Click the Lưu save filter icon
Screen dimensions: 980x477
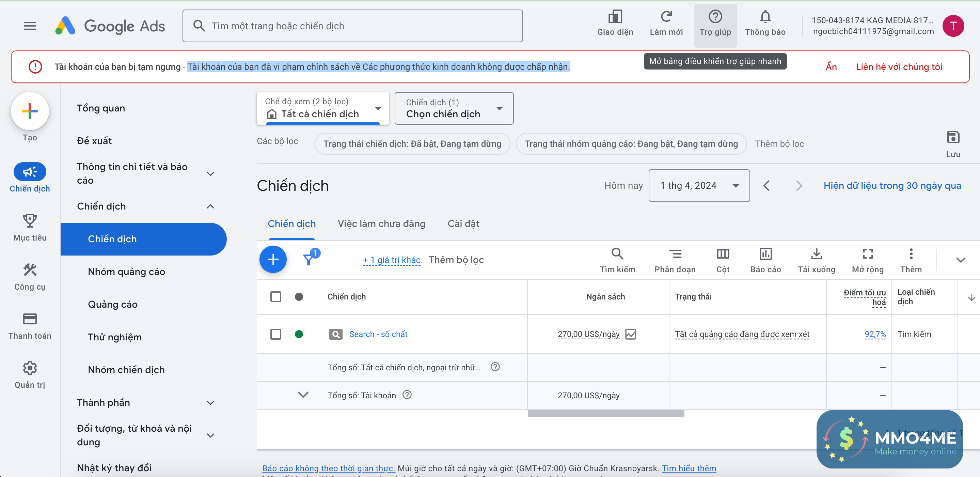click(953, 137)
